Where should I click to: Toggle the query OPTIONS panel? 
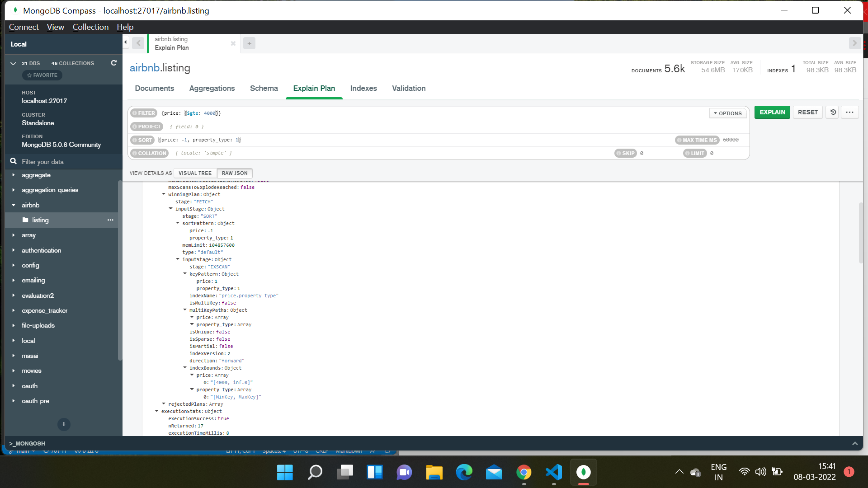pos(727,113)
